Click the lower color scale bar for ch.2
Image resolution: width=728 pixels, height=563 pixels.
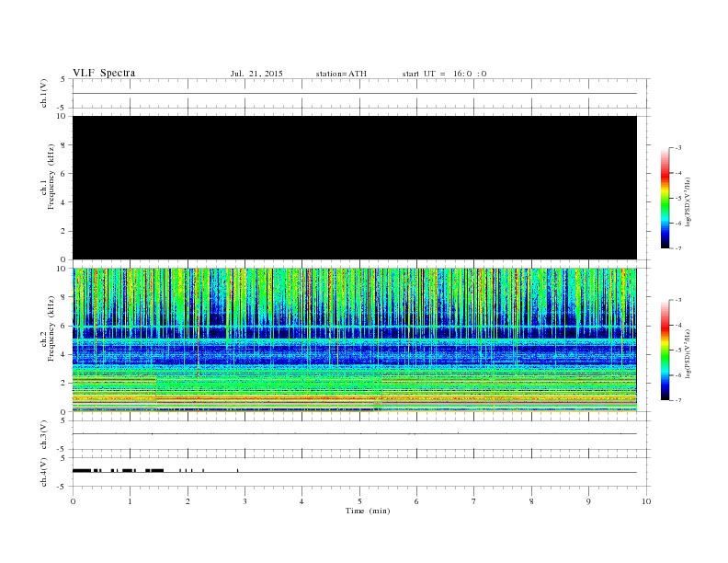[665, 350]
